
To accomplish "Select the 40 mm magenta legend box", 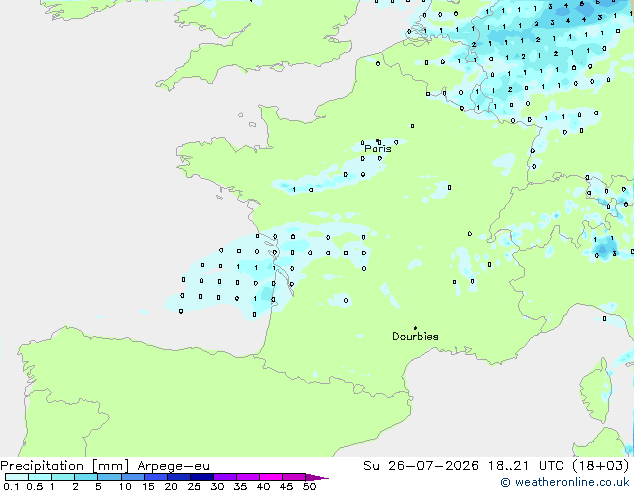I will click(271, 477).
